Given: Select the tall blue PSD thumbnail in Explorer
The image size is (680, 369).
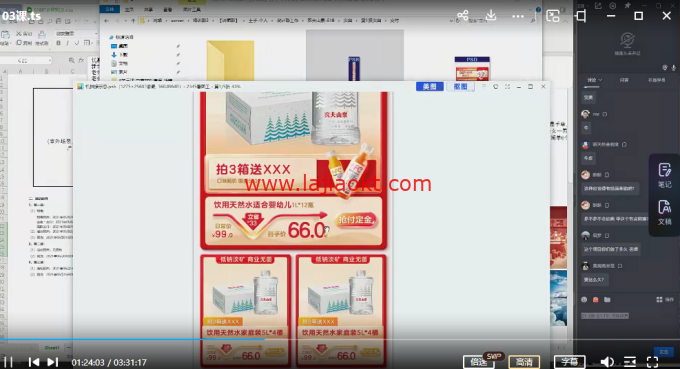Looking at the screenshot, I should click(x=354, y=69).
